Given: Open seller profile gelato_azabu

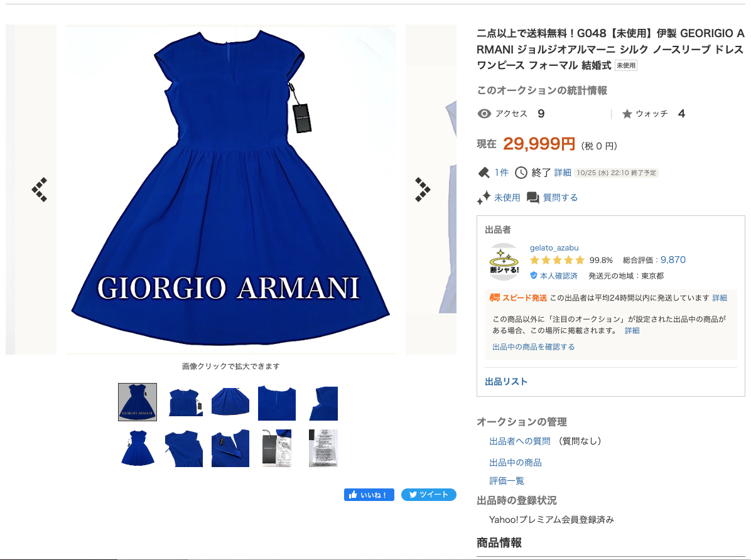Looking at the screenshot, I should (x=554, y=247).
